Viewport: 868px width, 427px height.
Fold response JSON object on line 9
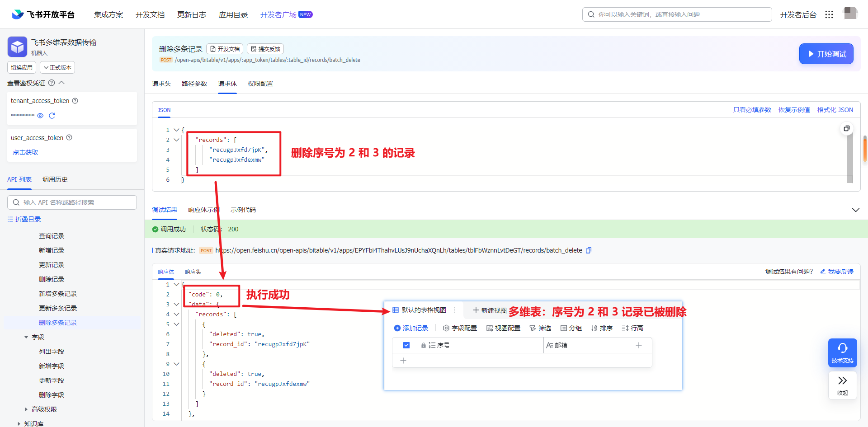click(x=176, y=364)
